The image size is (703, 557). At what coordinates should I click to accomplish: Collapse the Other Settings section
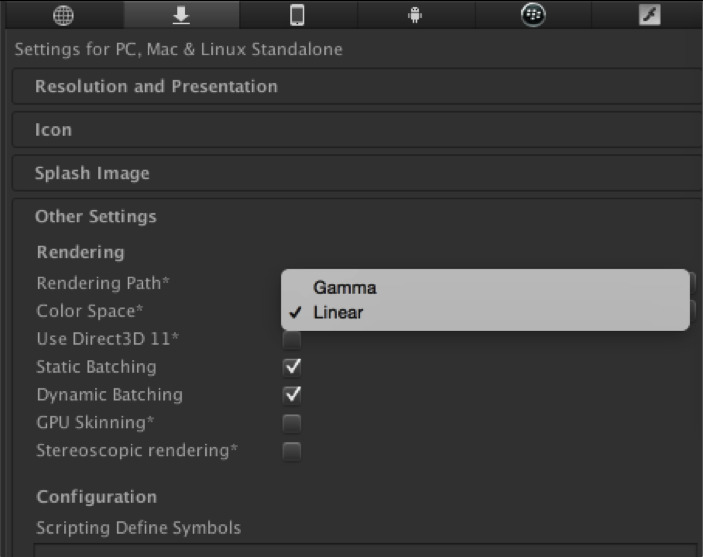[x=96, y=216]
